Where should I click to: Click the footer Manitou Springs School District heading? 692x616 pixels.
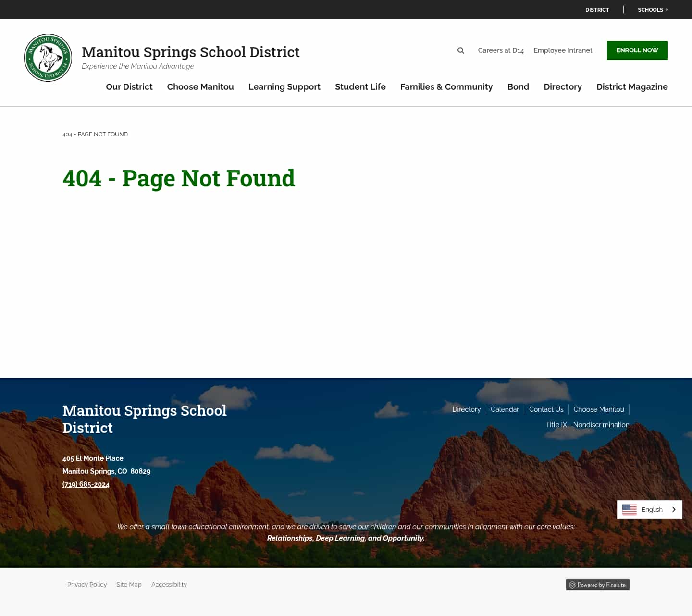[x=145, y=419]
